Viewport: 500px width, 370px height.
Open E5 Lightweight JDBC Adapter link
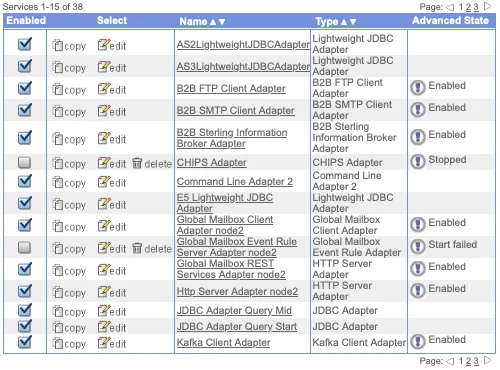coord(225,203)
